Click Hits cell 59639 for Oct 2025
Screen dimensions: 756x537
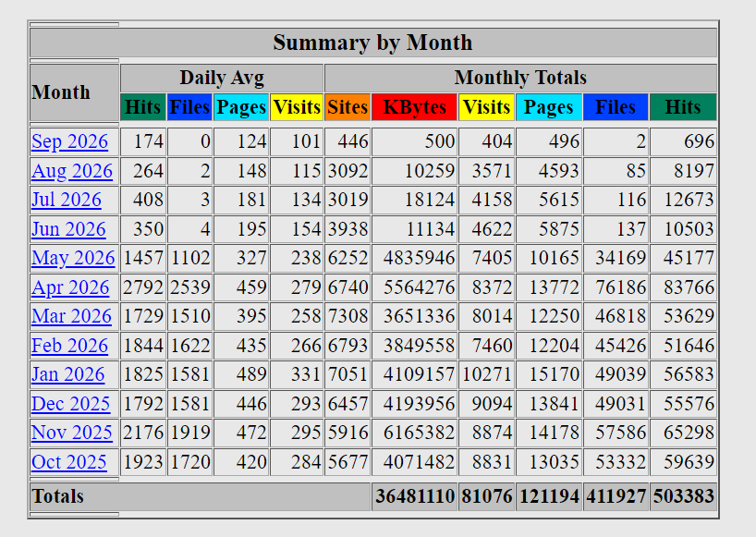click(x=683, y=462)
